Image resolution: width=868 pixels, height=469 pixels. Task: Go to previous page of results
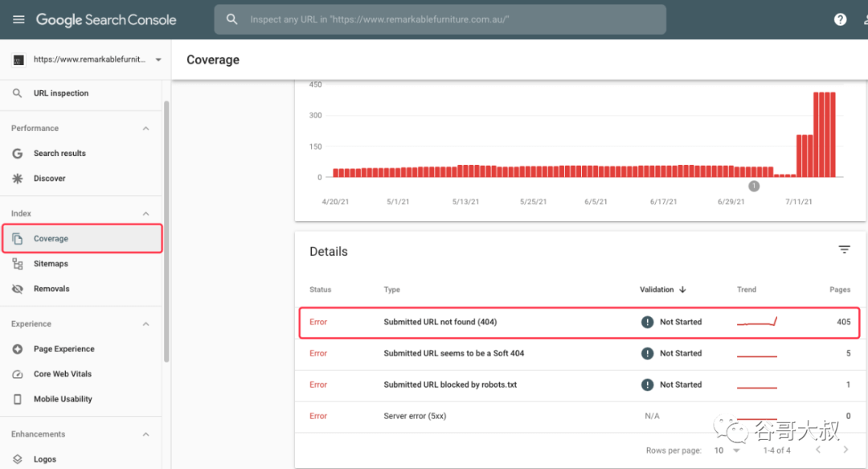pos(818,450)
